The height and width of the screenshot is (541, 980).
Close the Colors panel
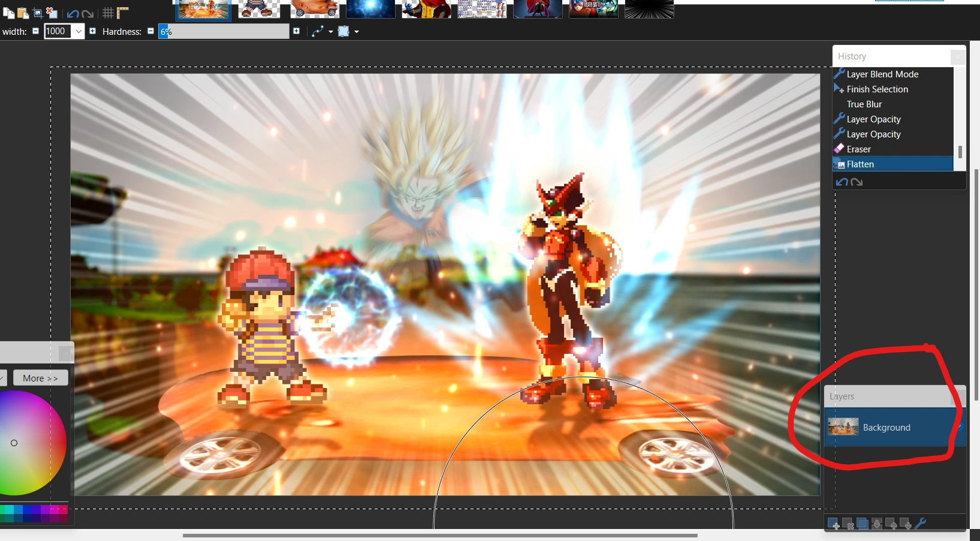click(66, 354)
